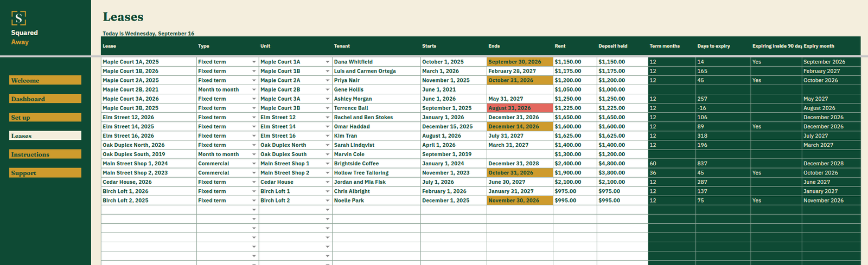Select the Dana Whitfield tenant cell
The width and height of the screenshot is (868, 265).
[x=376, y=62]
